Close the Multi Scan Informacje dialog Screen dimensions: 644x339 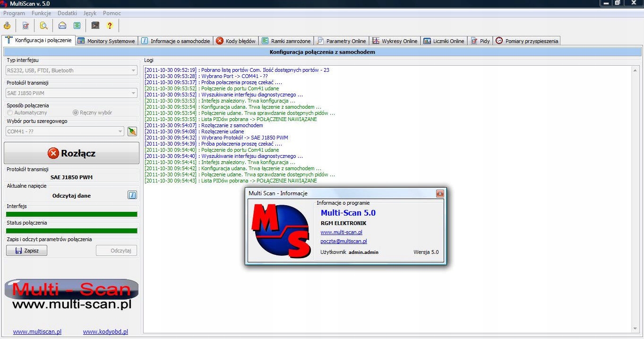coord(440,193)
